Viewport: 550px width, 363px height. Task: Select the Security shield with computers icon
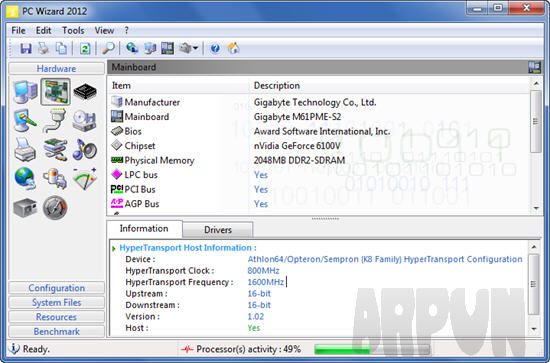pyautogui.click(x=55, y=178)
